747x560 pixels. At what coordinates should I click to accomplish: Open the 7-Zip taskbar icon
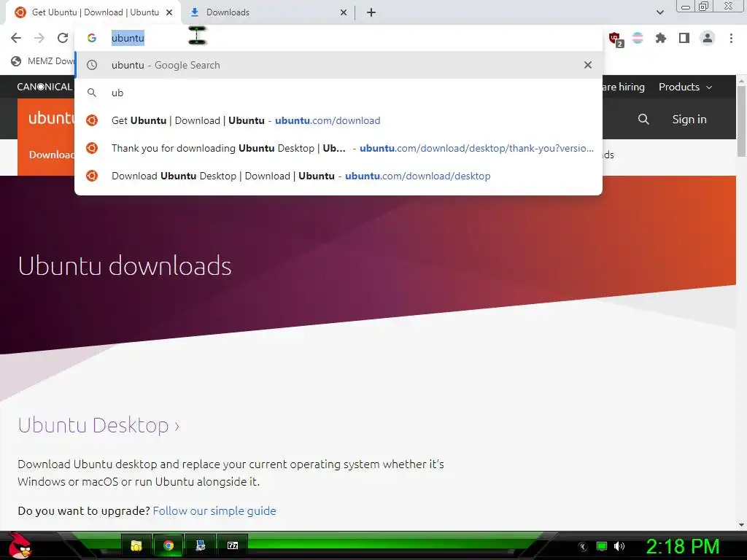[x=233, y=545]
